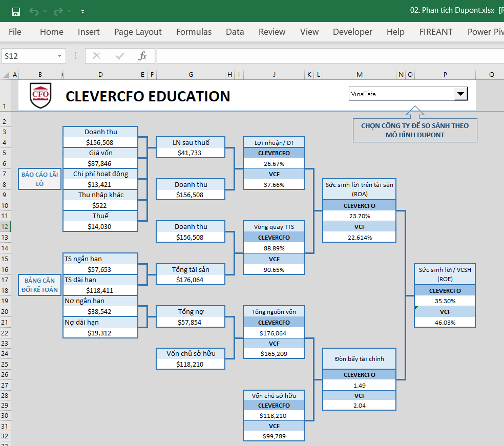Open Customize Quick Access Toolbar arrow
The width and height of the screenshot is (504, 446).
click(x=83, y=11)
